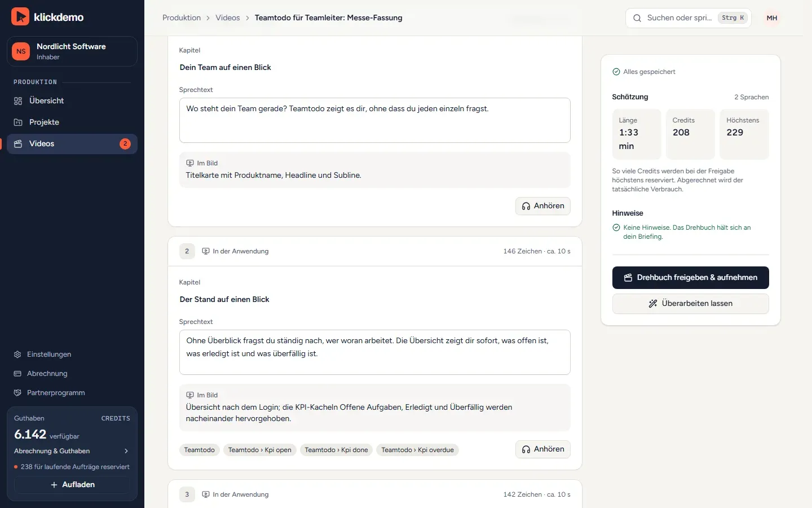Click the Im Bild screen icon above Titelkarte
Screen dimensions: 812x508
pos(190,163)
